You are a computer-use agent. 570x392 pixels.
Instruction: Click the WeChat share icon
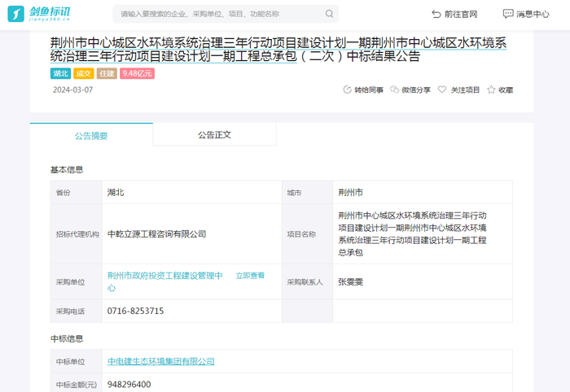(394, 89)
